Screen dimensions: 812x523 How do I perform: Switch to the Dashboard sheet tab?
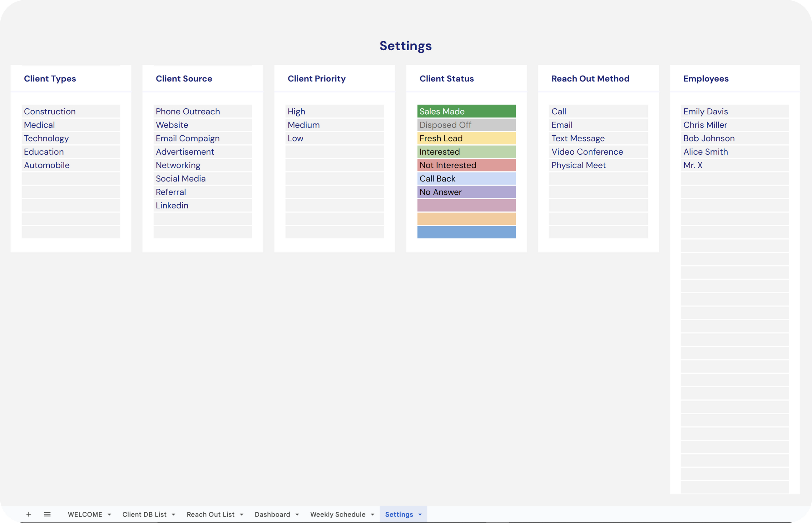pos(272,514)
